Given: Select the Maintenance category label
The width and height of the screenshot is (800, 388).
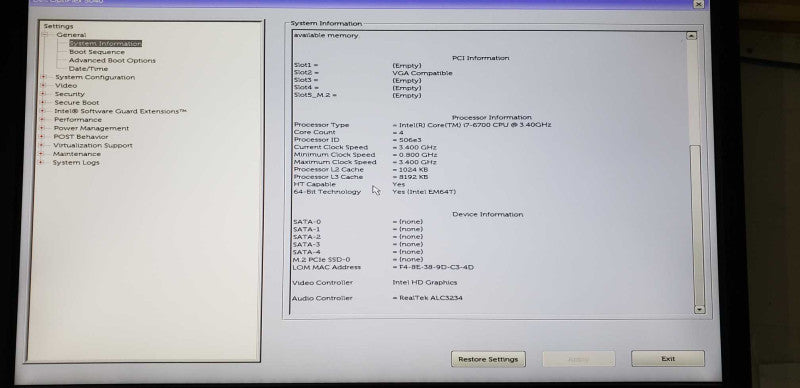Looking at the screenshot, I should 77,154.
